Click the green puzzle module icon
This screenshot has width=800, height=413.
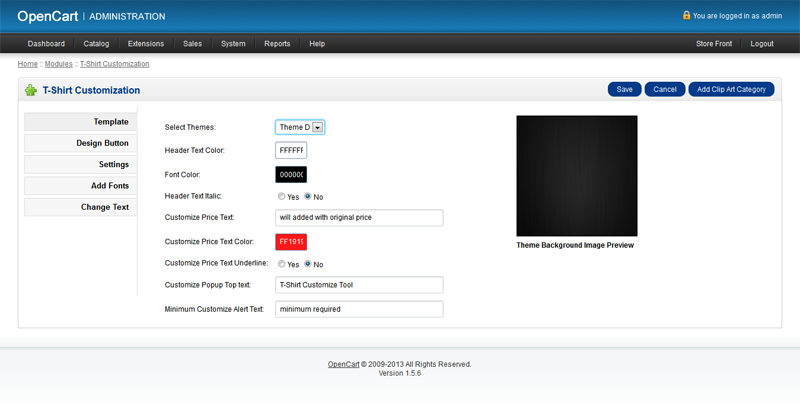[x=31, y=90]
